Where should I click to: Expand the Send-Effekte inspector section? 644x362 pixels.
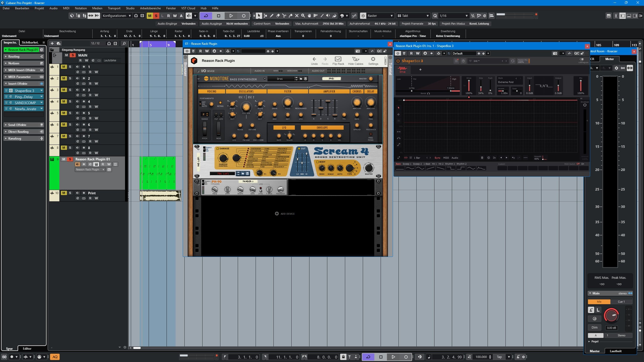pyautogui.click(x=17, y=125)
